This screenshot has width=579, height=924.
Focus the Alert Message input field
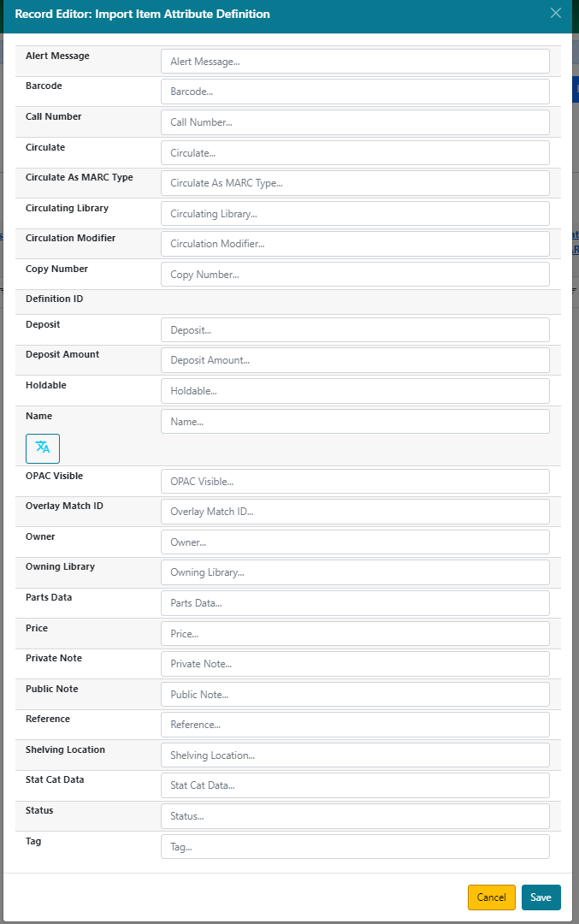point(355,62)
